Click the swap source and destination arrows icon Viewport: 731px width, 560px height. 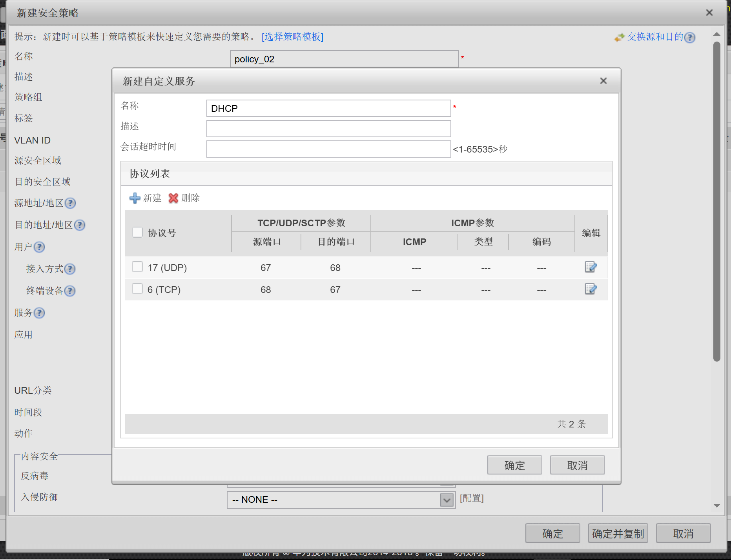619,37
